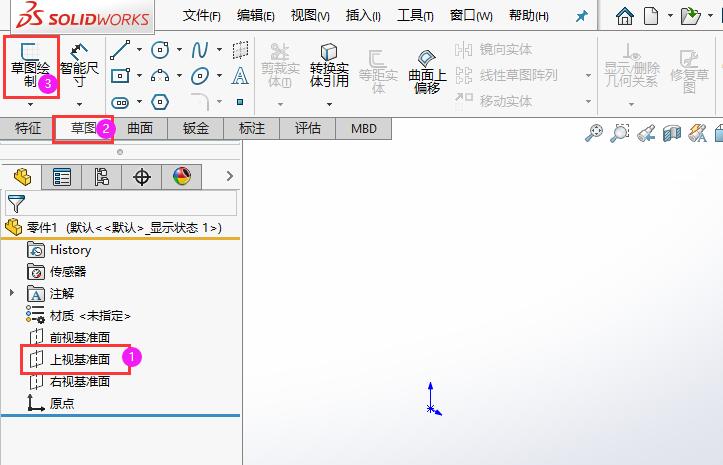Open the 视图(V) menu
The image size is (723, 465).
click(x=310, y=16)
